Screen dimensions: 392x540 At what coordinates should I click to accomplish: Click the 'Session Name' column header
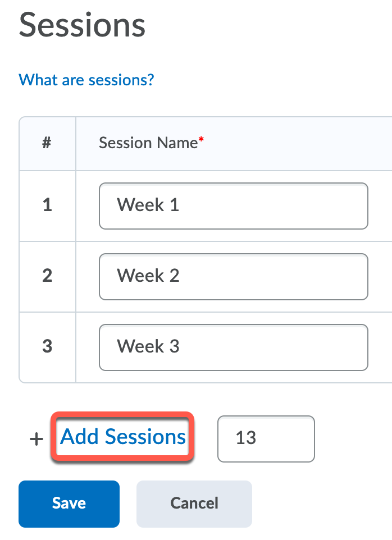tap(148, 143)
